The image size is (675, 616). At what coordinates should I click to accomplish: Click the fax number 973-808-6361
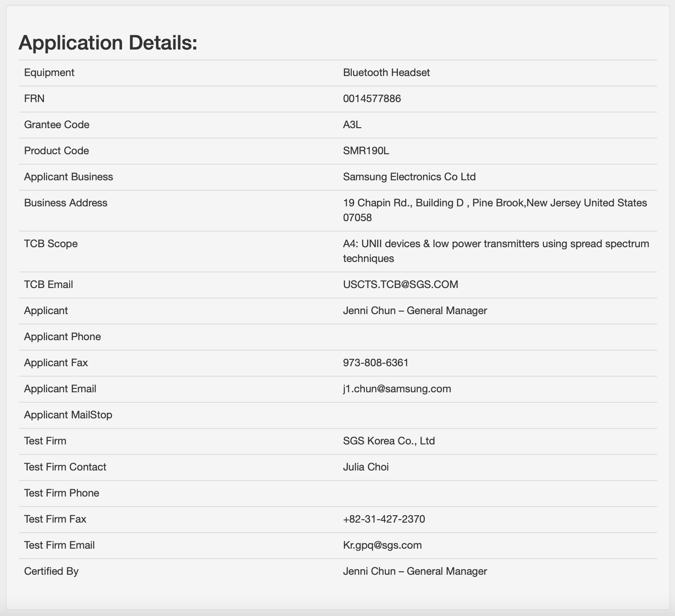click(376, 363)
